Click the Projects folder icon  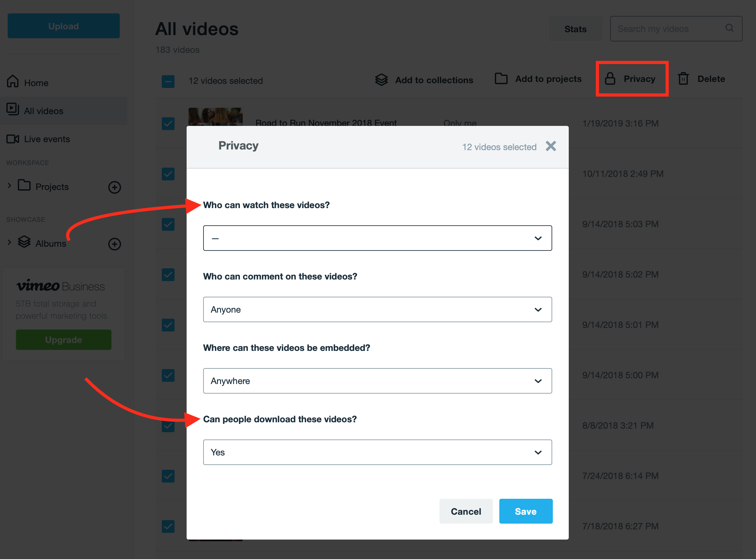click(x=24, y=185)
